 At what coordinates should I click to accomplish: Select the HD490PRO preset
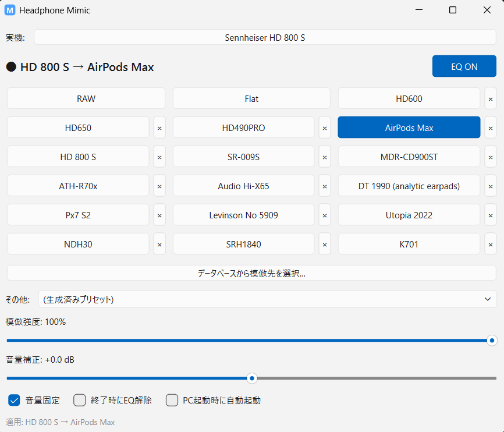point(243,128)
